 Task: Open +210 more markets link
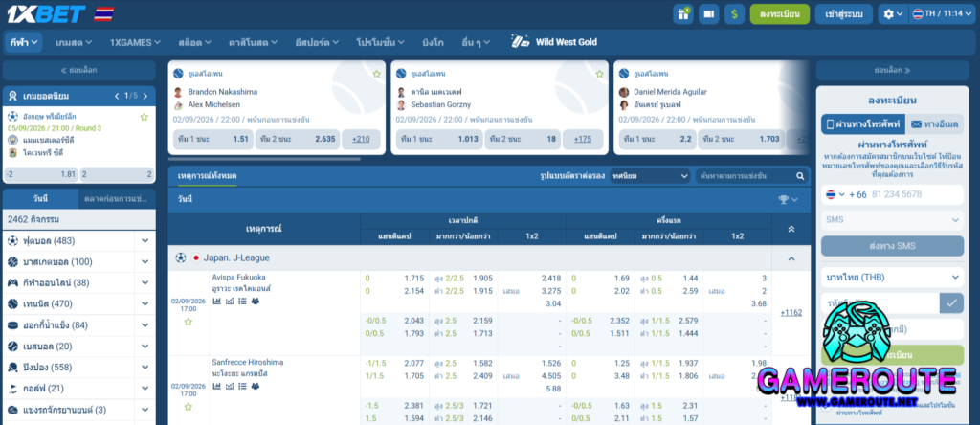click(361, 140)
